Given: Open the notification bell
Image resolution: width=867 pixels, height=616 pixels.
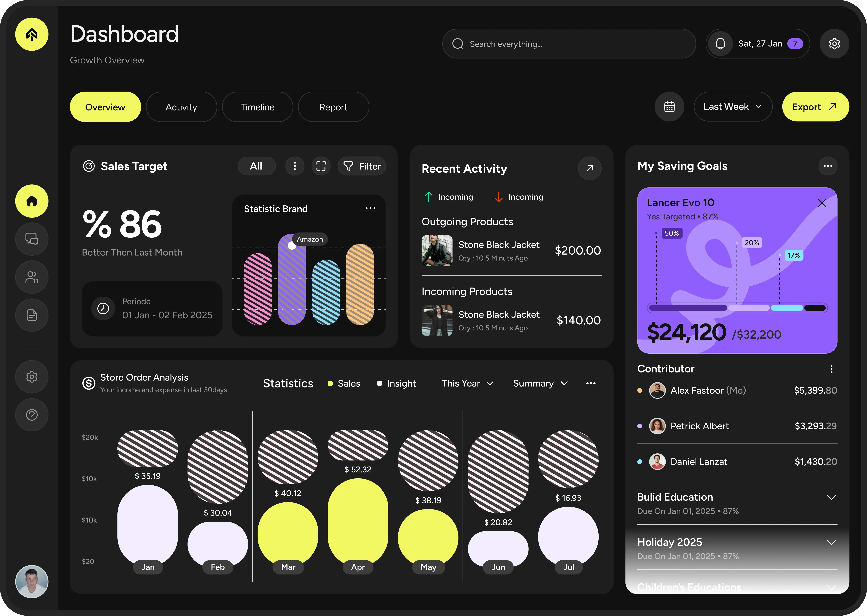Looking at the screenshot, I should (x=720, y=44).
